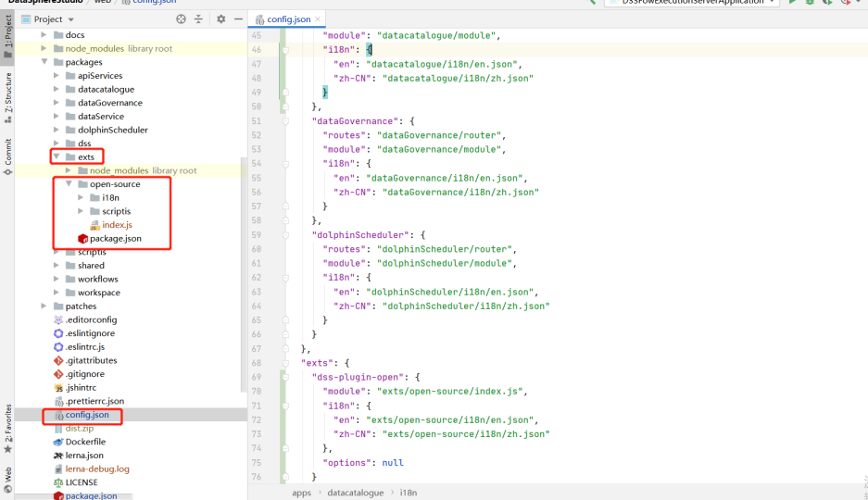Open the Structure tool window
Screen dimensions: 868x500
point(8,93)
